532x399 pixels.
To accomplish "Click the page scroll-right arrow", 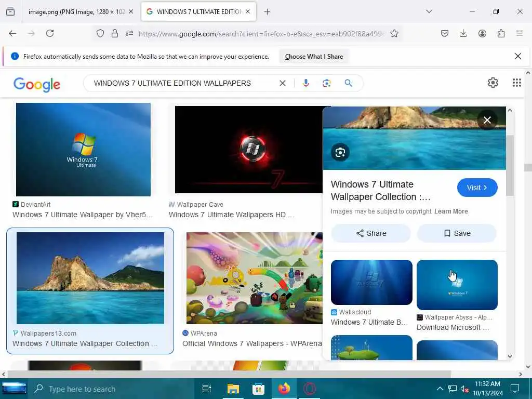I will coord(521,374).
